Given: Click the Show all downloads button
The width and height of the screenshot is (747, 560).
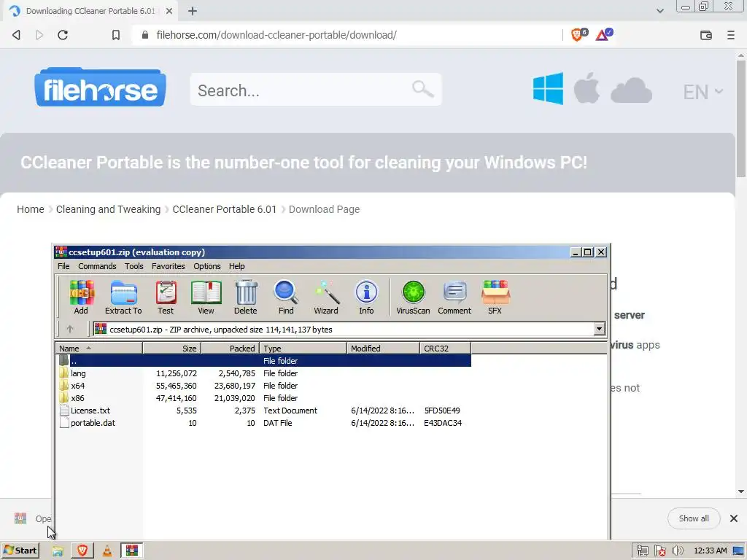Looking at the screenshot, I should tap(694, 518).
